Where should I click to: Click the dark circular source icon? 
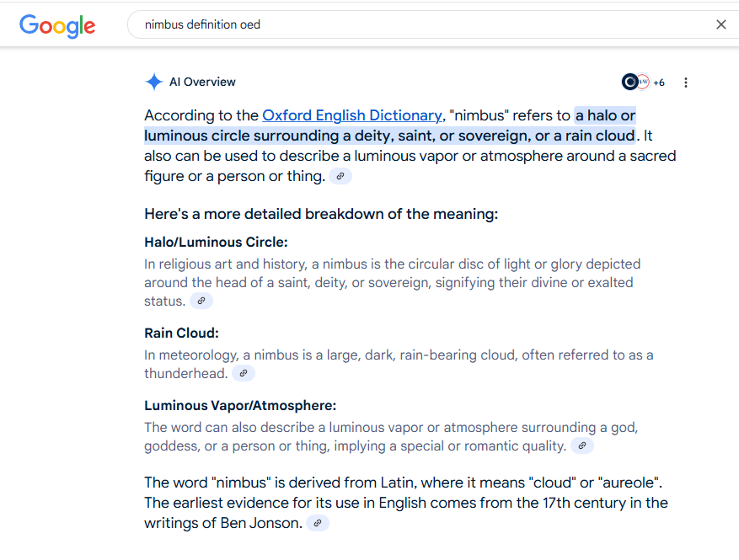pos(629,82)
